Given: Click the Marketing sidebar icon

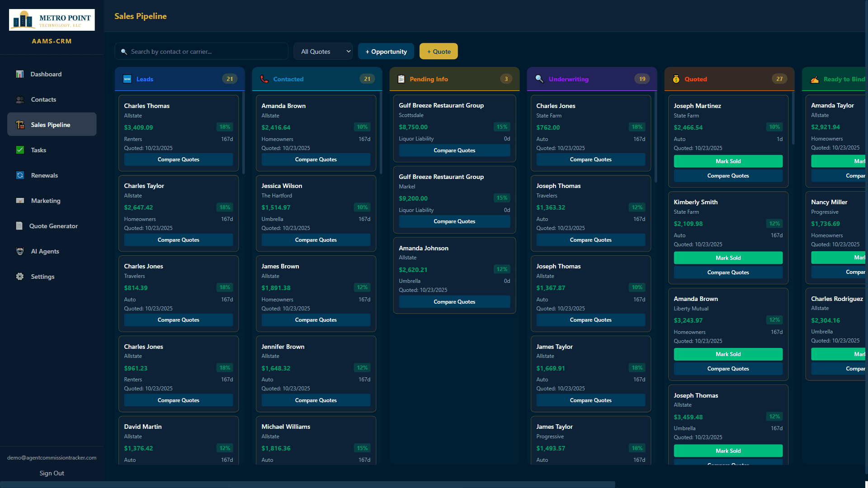Looking at the screenshot, I should point(20,201).
